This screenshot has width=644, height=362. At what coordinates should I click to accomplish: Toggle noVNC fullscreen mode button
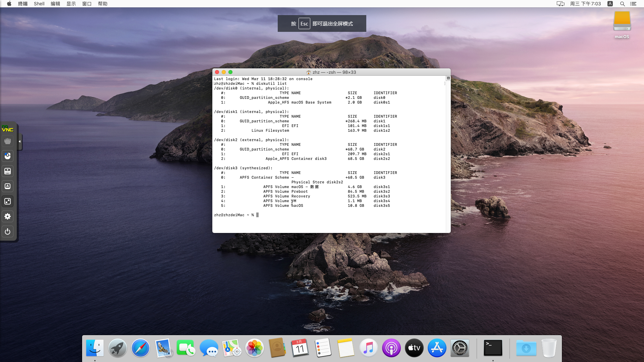click(7, 201)
